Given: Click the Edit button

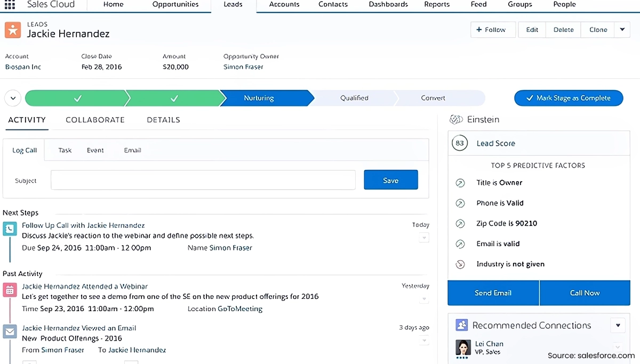Looking at the screenshot, I should click(532, 30).
